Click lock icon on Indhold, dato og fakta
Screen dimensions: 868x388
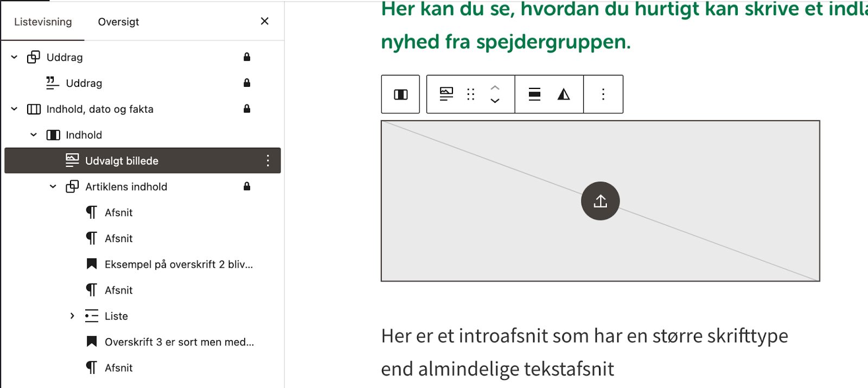pos(247,109)
